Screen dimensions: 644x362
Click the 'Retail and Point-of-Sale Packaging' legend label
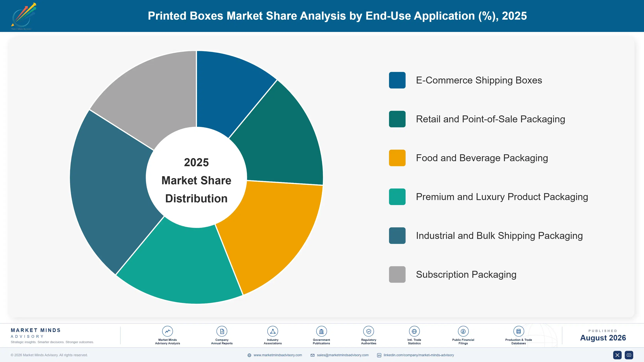(x=491, y=119)
